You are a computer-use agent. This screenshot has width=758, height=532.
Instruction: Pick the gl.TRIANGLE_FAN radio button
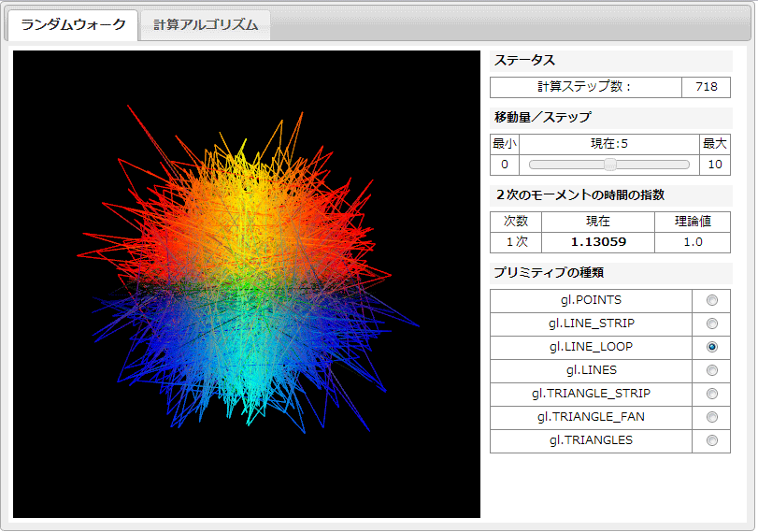tap(711, 417)
